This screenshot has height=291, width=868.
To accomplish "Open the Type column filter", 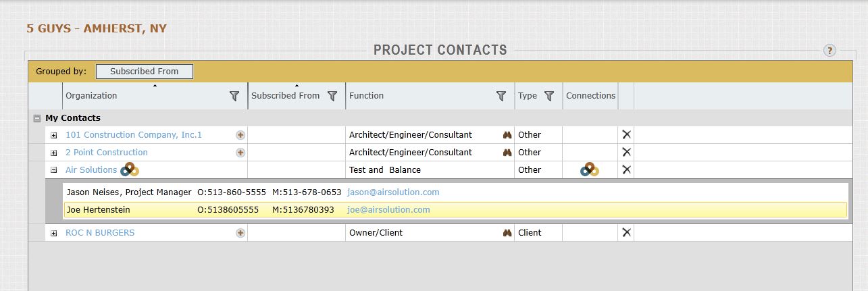I will click(x=549, y=96).
